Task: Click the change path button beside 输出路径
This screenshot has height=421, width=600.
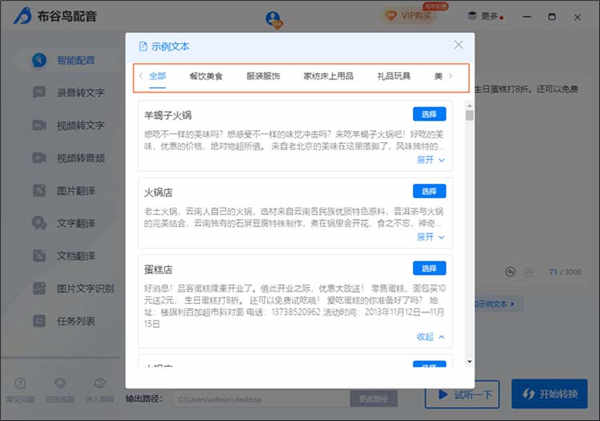Action: [373, 399]
